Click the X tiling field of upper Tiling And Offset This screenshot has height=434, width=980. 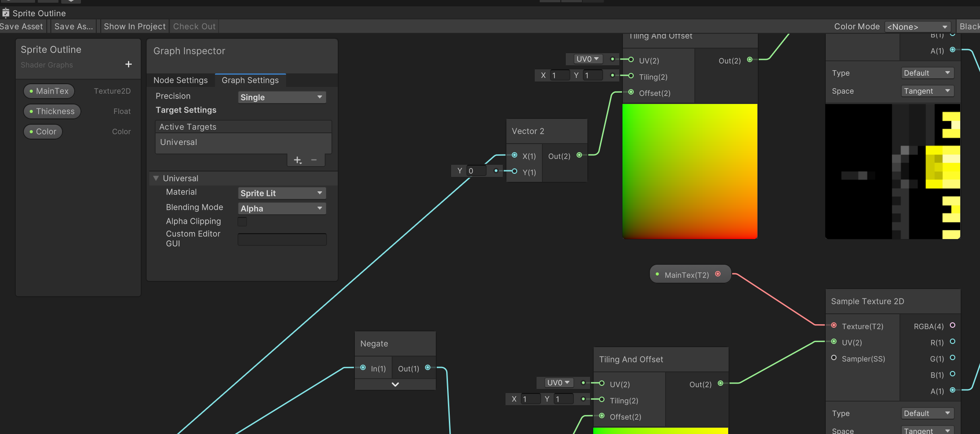560,75
